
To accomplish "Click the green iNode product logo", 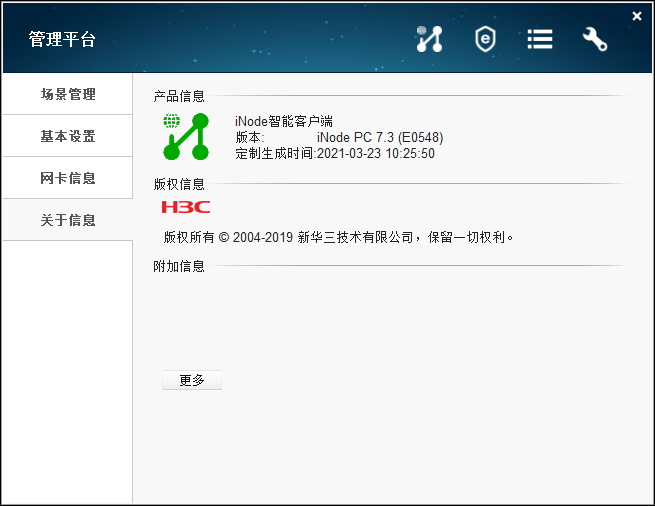I will point(186,136).
